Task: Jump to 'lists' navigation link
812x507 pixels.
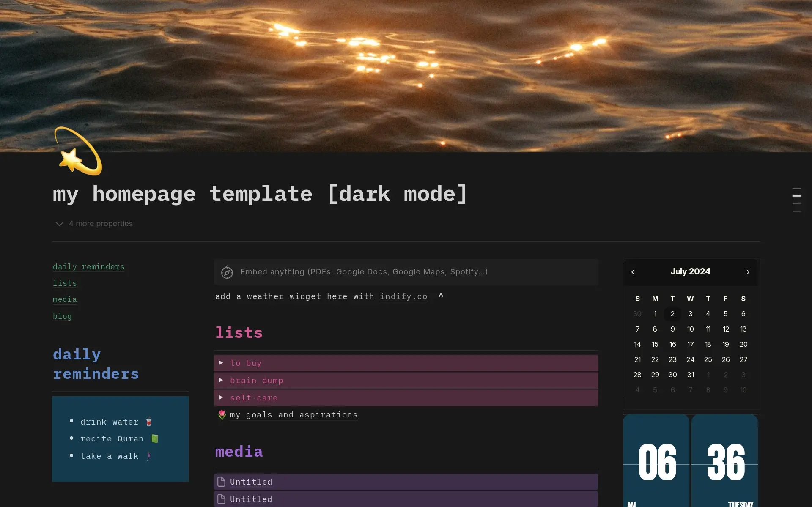Action: (65, 283)
